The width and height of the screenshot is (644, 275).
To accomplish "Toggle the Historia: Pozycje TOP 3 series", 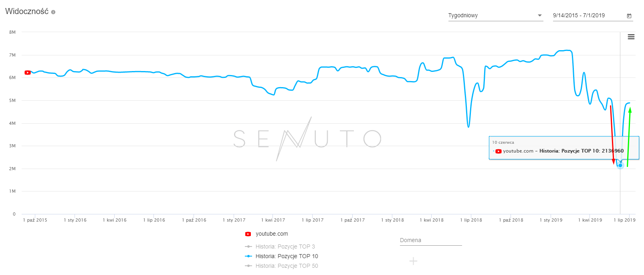I will (285, 246).
